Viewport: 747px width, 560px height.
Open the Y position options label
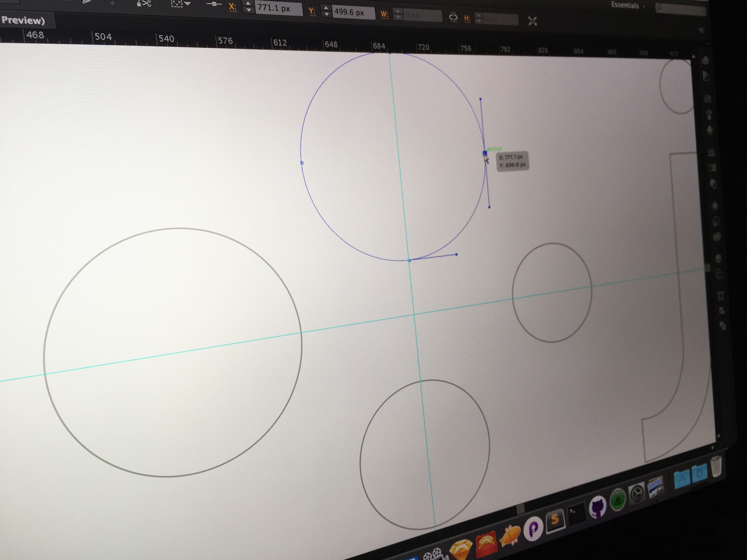click(x=312, y=11)
